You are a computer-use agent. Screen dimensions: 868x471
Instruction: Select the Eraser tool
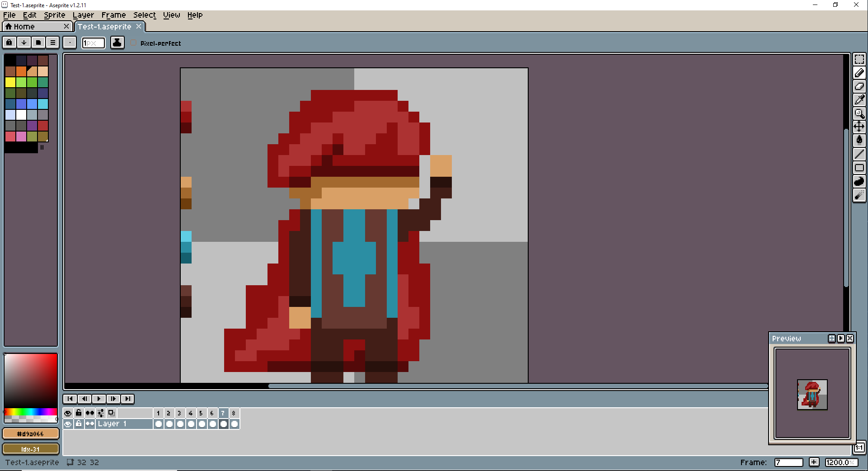859,86
